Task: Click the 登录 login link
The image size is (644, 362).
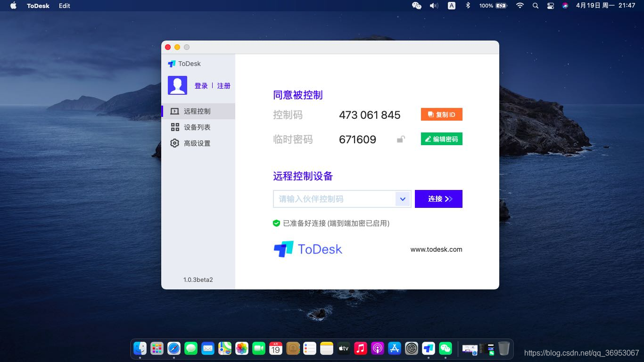Action: click(201, 86)
